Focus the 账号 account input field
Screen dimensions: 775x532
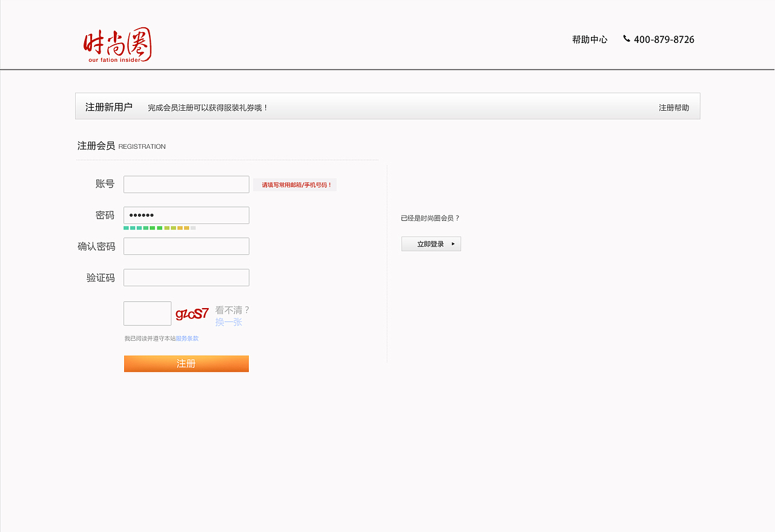(x=186, y=185)
